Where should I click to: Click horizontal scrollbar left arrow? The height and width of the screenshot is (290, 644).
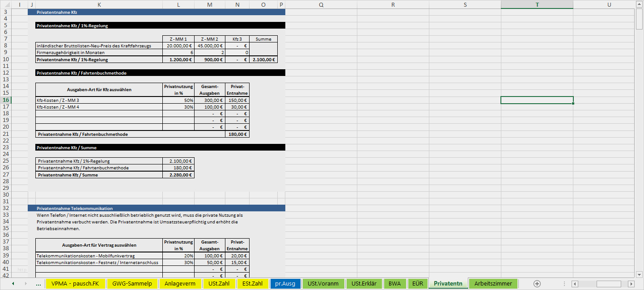(575, 284)
